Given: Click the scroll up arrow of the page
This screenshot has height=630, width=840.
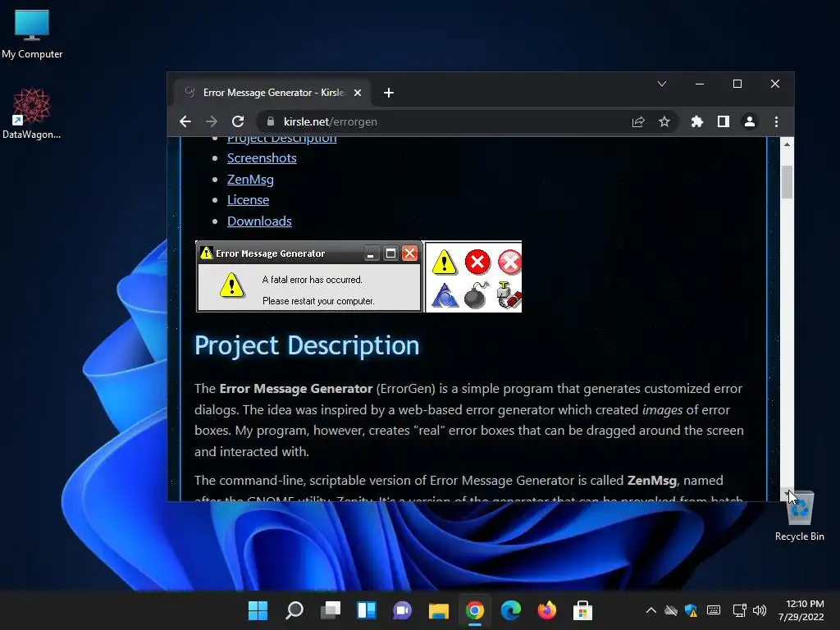Looking at the screenshot, I should point(787,144).
